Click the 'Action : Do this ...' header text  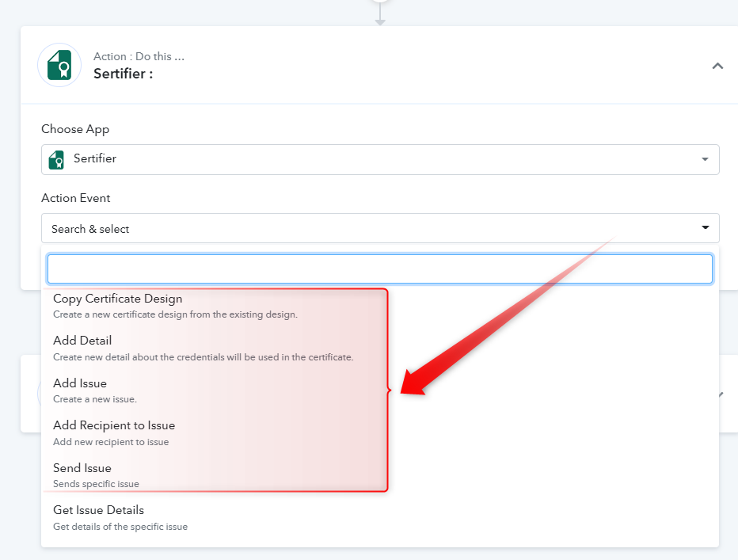[x=139, y=56]
